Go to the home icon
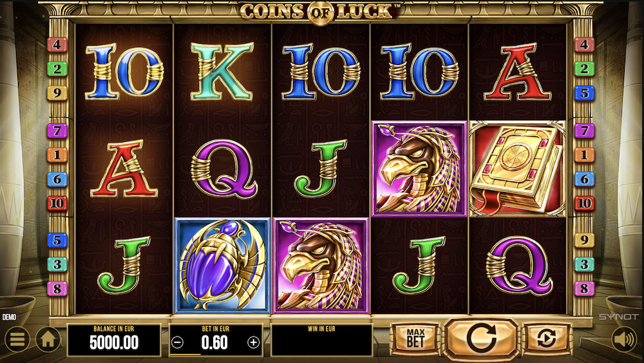 click(48, 339)
